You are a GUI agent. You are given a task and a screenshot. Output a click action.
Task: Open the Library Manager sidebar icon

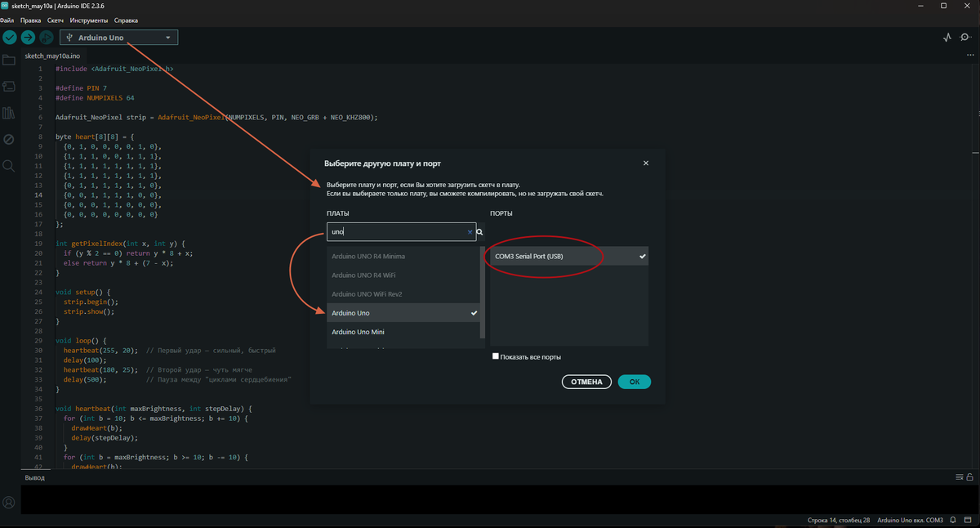tap(9, 113)
